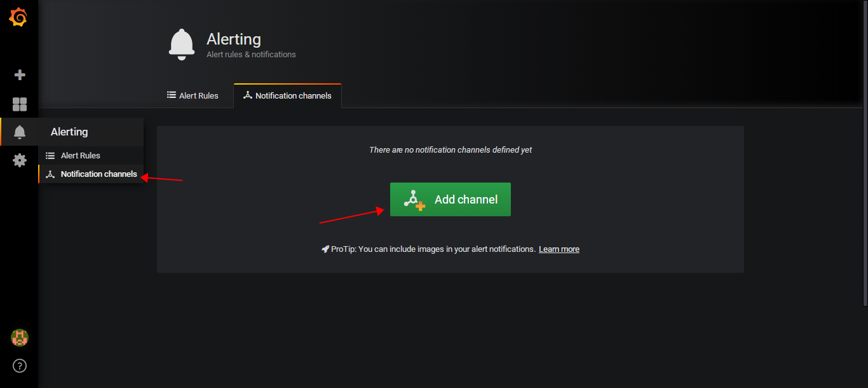Open the Create plus icon menu

pos(20,75)
